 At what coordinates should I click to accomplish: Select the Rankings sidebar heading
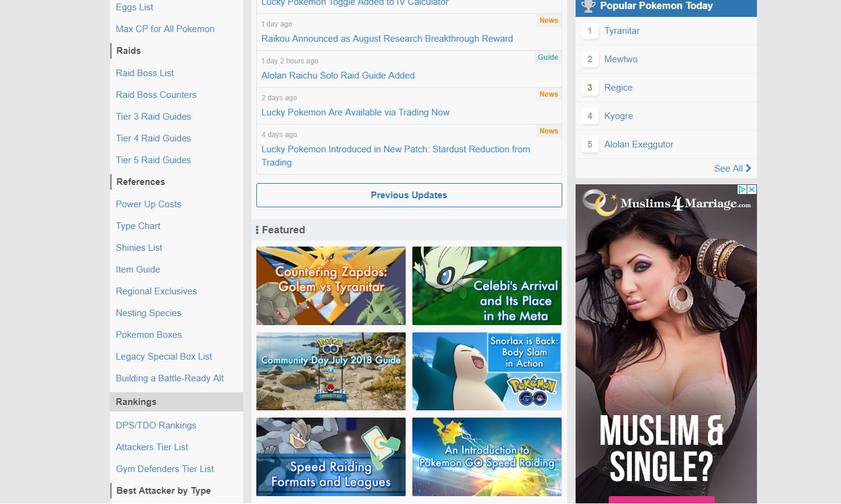coord(177,402)
